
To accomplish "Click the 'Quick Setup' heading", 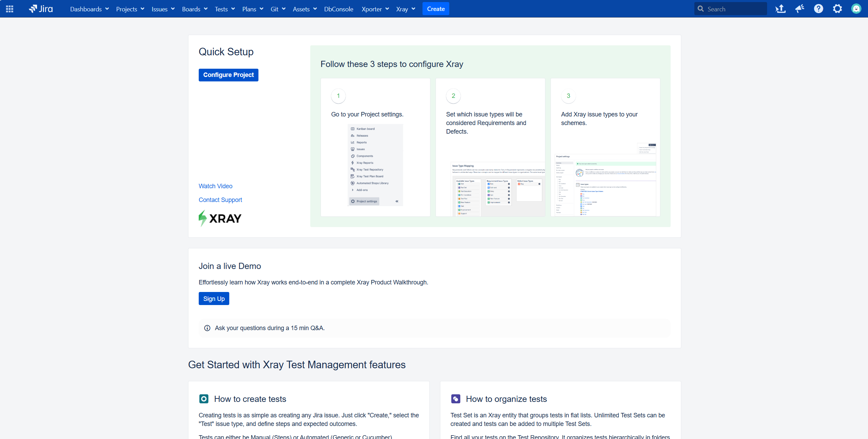I will pos(226,52).
